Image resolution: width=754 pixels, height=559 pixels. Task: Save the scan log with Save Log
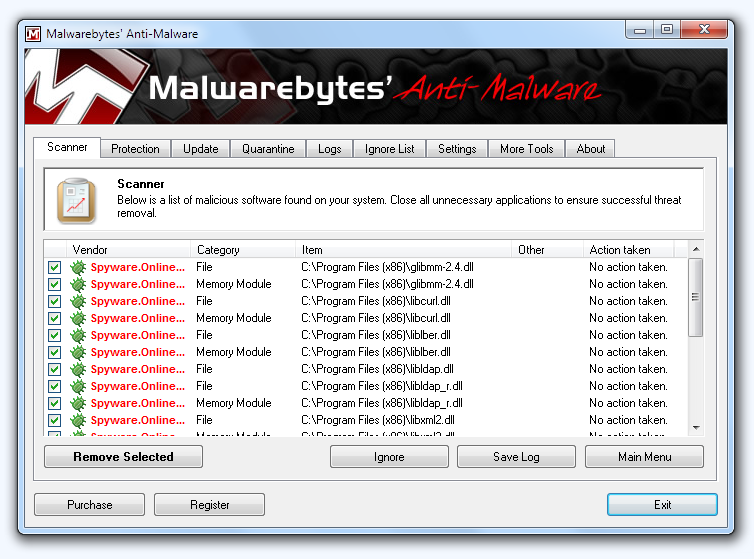pyautogui.click(x=516, y=457)
